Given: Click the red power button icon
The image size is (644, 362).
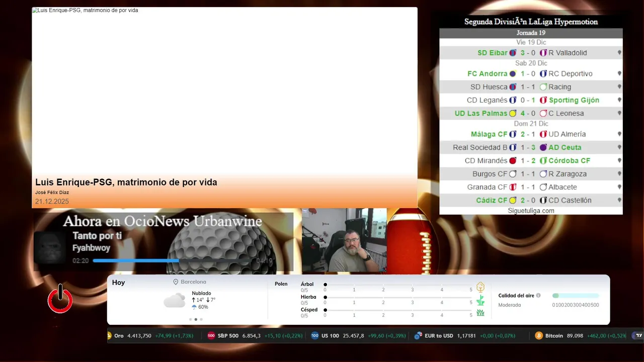Looking at the screenshot, I should (x=60, y=299).
